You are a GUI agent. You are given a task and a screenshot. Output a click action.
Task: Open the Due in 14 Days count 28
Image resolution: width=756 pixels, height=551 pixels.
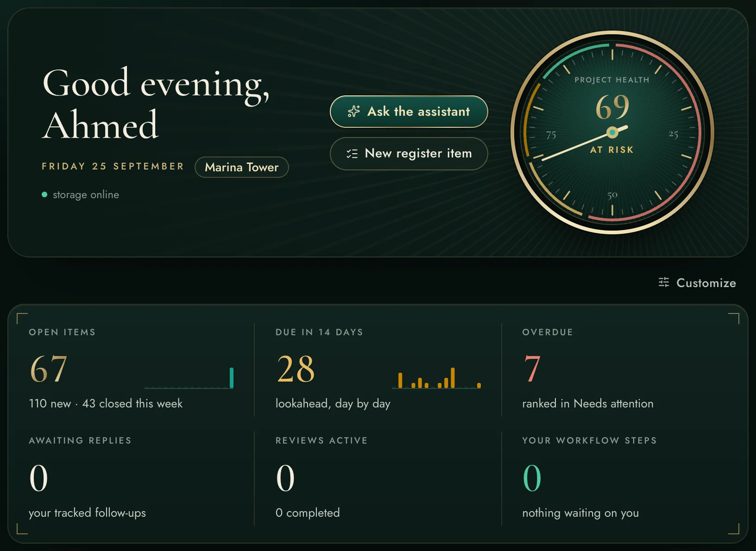click(296, 369)
